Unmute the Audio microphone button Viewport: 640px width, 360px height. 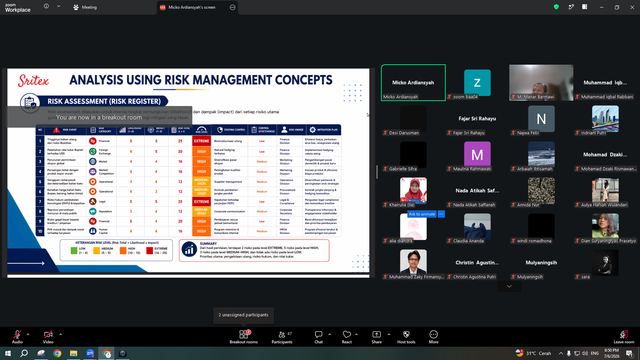point(17,337)
